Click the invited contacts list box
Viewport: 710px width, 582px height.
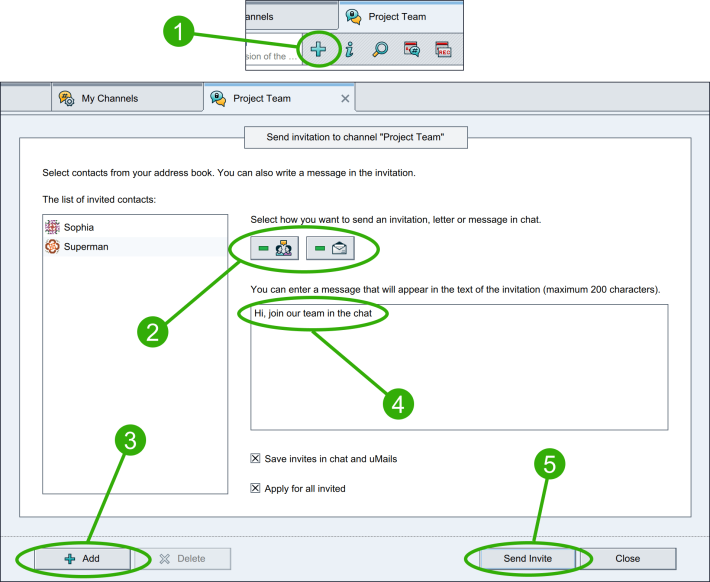point(135,354)
